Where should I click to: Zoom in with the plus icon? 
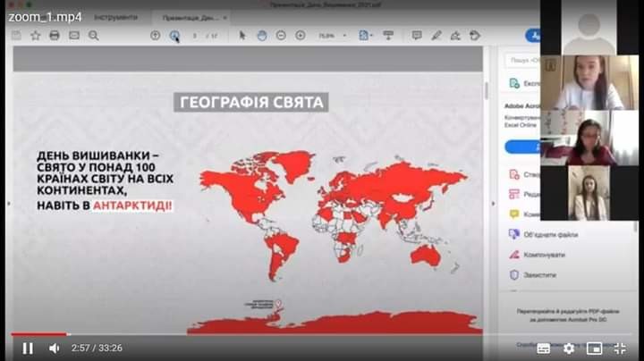301,35
